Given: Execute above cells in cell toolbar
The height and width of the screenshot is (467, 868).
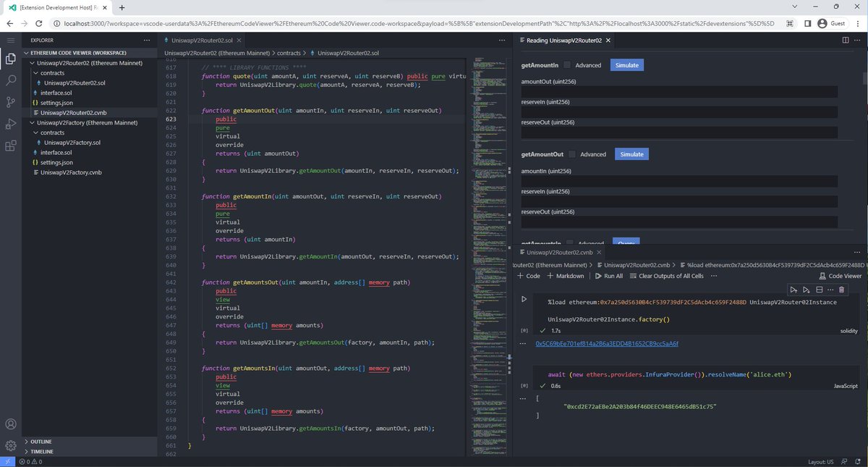Looking at the screenshot, I should pyautogui.click(x=793, y=290).
